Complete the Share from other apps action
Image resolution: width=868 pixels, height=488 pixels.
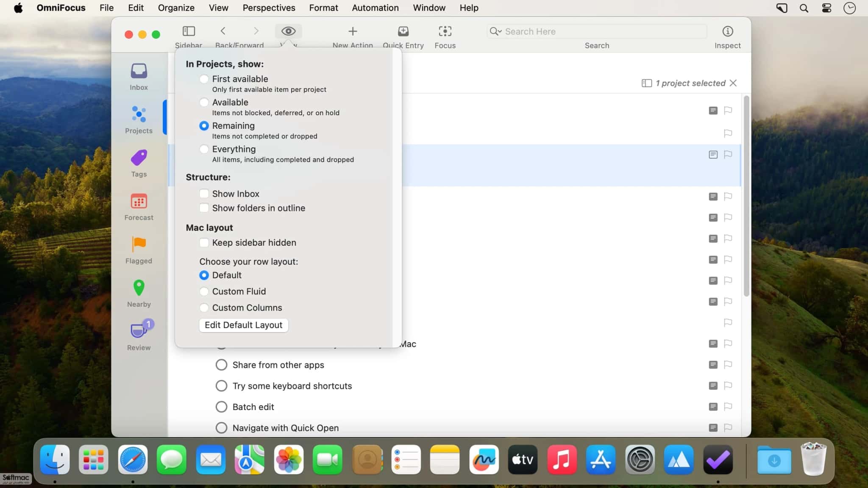click(x=221, y=365)
